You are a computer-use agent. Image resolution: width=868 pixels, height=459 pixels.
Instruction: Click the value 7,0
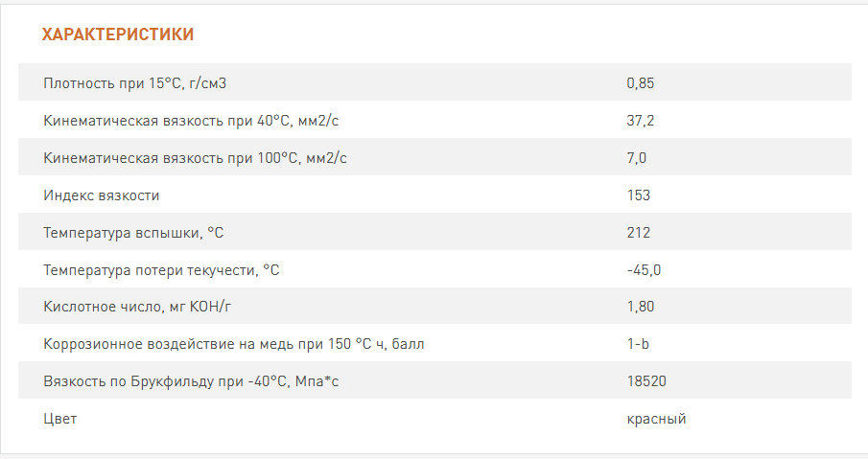tap(637, 158)
